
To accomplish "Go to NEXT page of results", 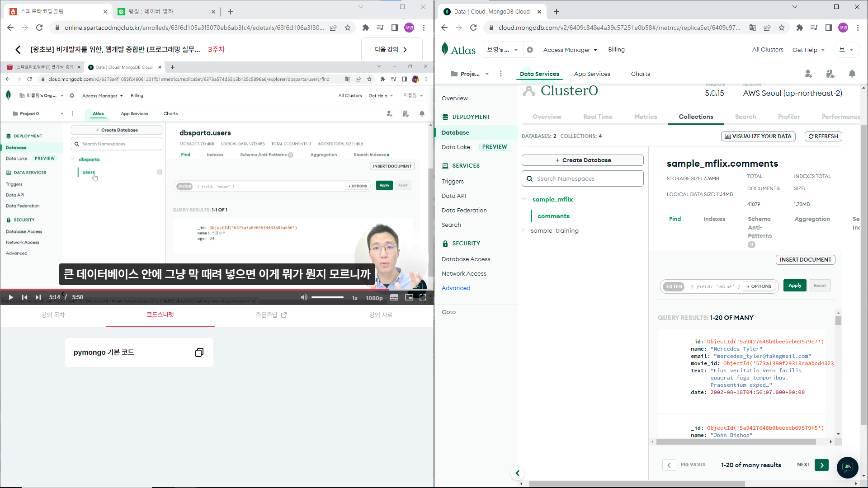I will click(822, 465).
